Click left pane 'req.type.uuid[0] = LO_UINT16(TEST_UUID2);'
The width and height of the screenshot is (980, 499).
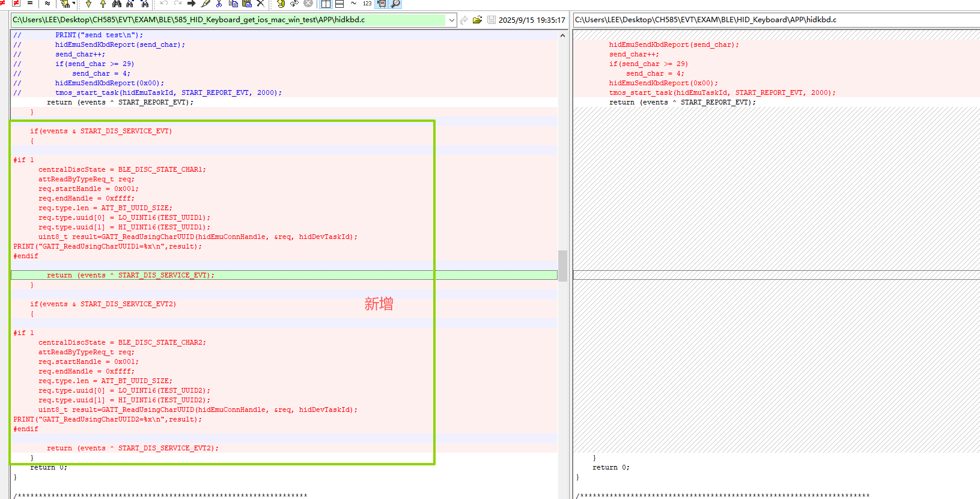tap(124, 390)
